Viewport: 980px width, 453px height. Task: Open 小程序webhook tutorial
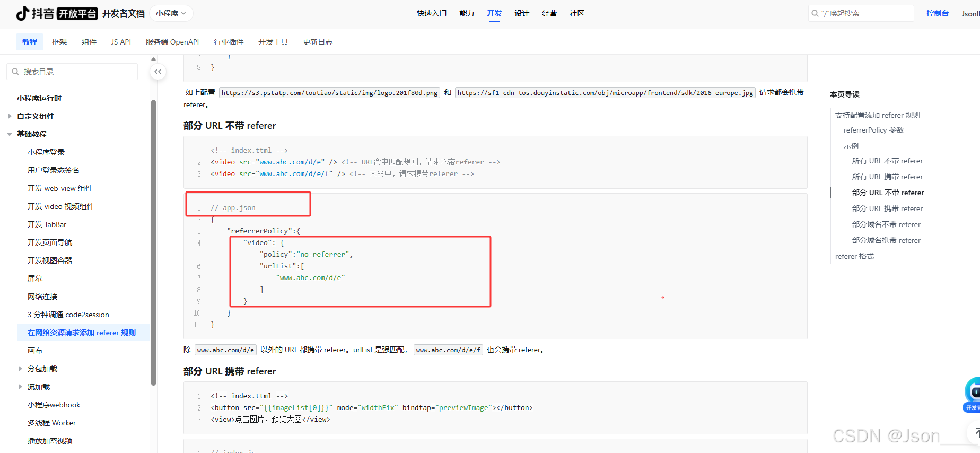click(x=54, y=405)
